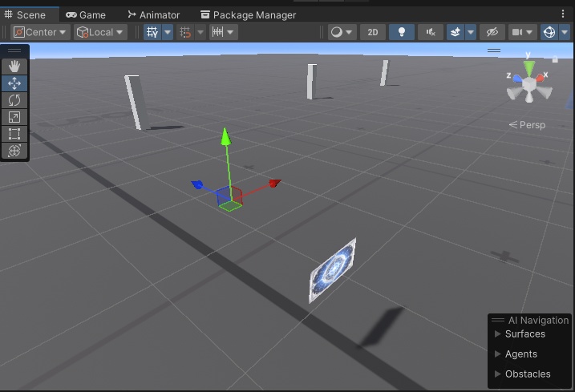The height and width of the screenshot is (392, 575).
Task: Select the blue portal image quad object
Action: (333, 271)
